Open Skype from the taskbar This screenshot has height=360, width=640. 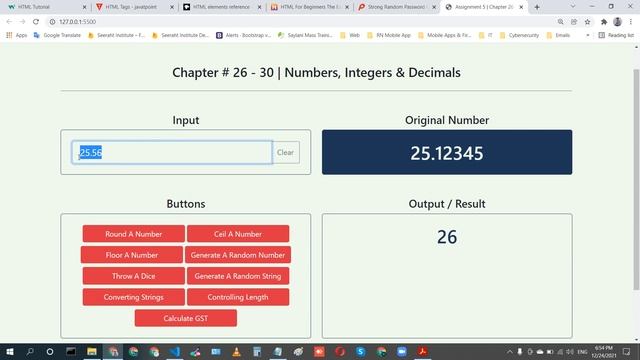point(360,351)
